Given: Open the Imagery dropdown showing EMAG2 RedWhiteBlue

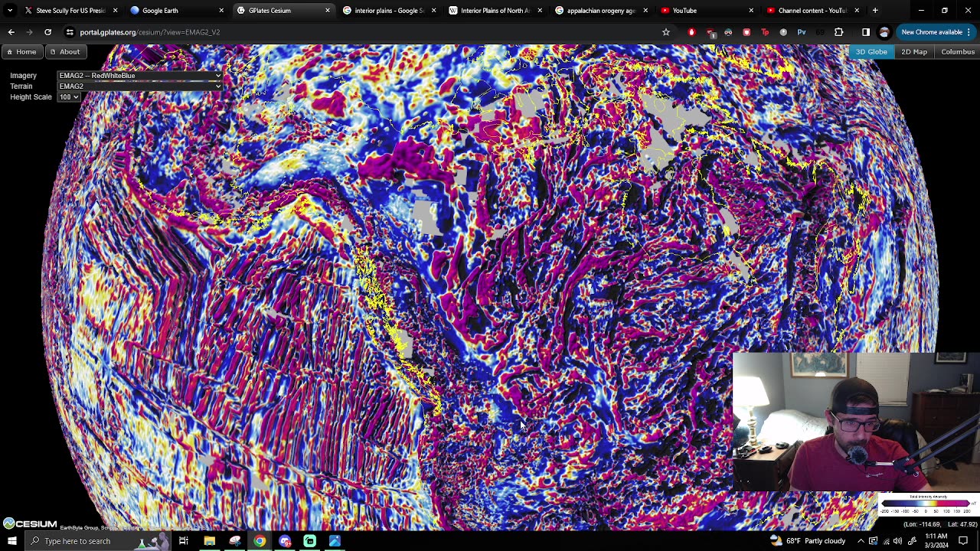Looking at the screenshot, I should (139, 76).
